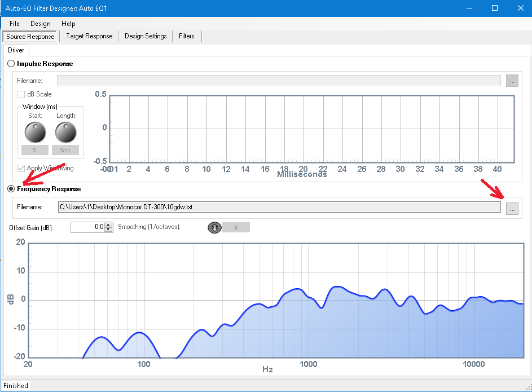Switch to the Target Response tab
This screenshot has width=532, height=392.
(x=89, y=36)
